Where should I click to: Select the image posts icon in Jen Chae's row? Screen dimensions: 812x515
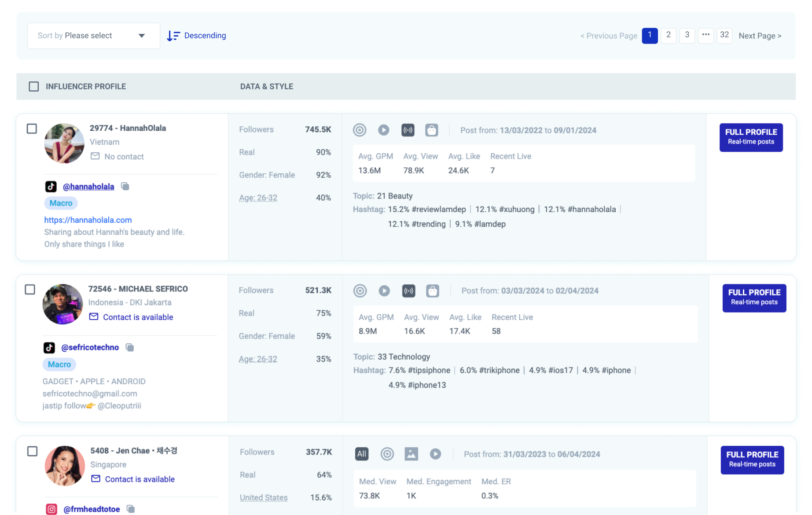411,454
